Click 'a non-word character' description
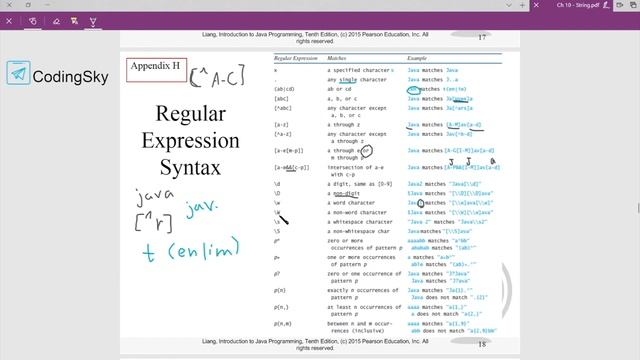Viewport: 640px width, 360px height. point(357,213)
